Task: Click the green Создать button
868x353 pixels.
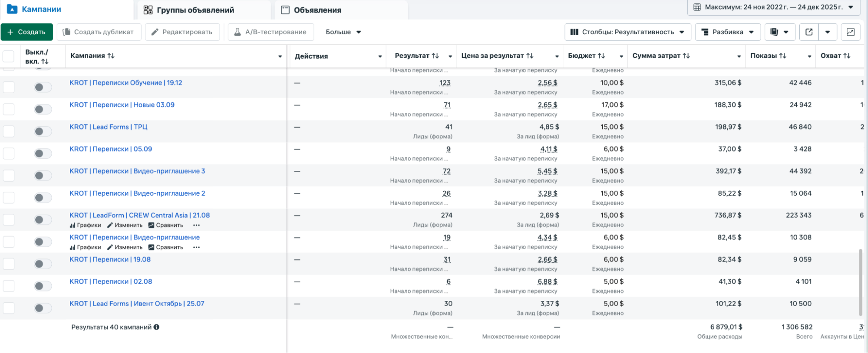Action: 26,32
